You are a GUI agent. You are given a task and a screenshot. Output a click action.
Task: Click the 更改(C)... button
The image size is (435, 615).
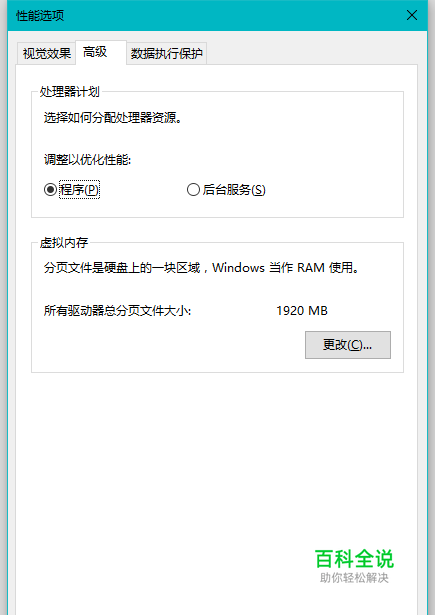click(348, 345)
